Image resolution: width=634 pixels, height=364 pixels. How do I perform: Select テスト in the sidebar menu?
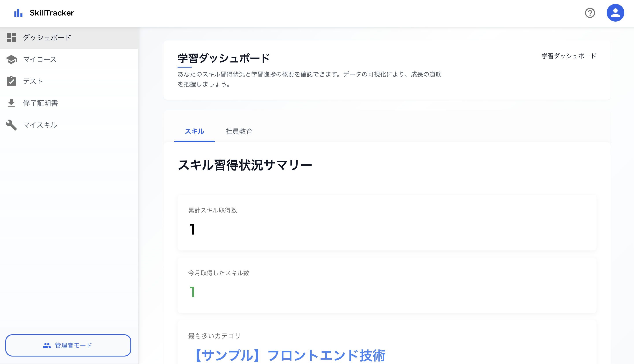[x=33, y=81]
